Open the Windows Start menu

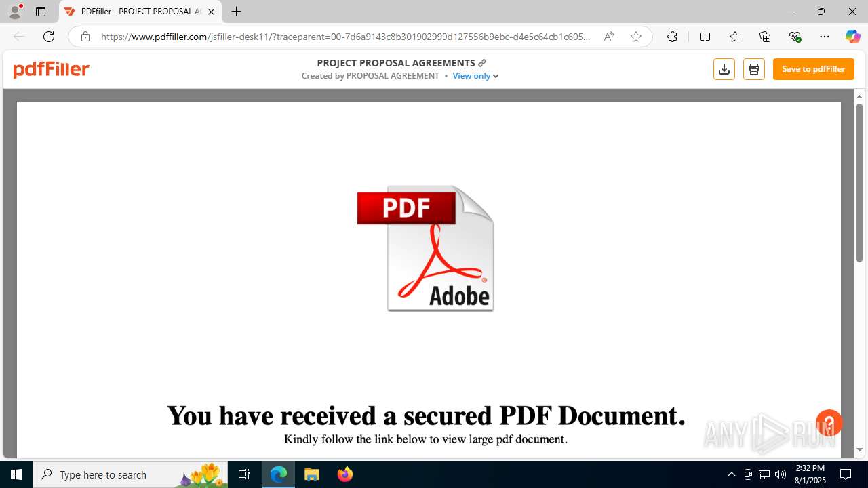[x=16, y=474]
